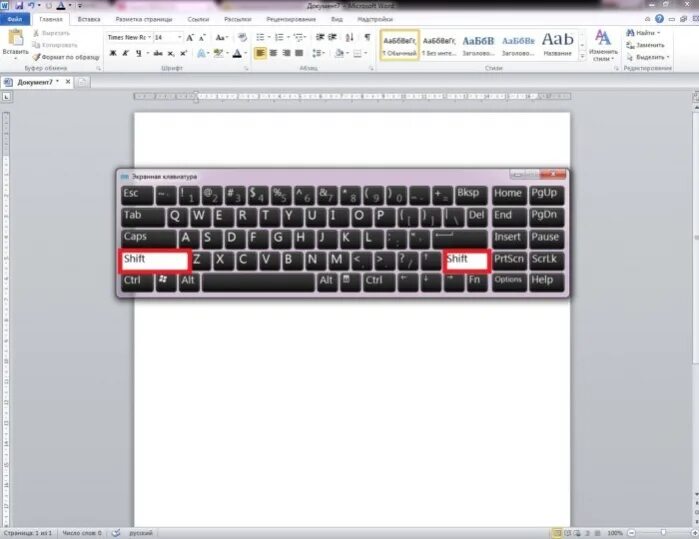The height and width of the screenshot is (539, 699).
Task: Center the paragraph text
Action: click(273, 53)
